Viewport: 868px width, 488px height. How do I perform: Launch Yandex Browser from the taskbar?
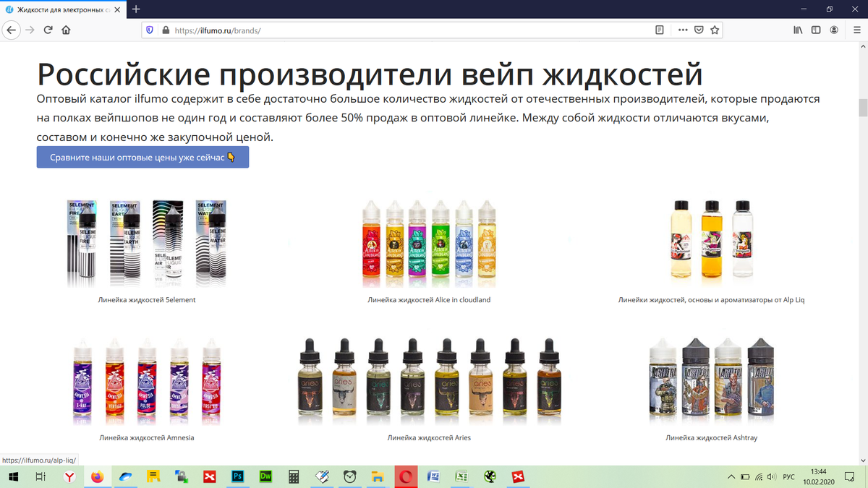coord(69,476)
